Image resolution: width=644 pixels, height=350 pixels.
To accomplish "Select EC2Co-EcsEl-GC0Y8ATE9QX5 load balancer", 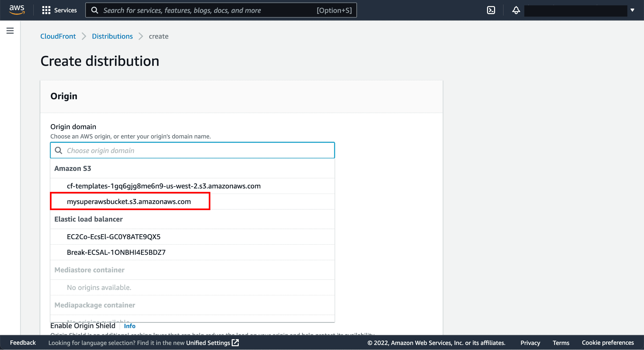I will point(192,237).
